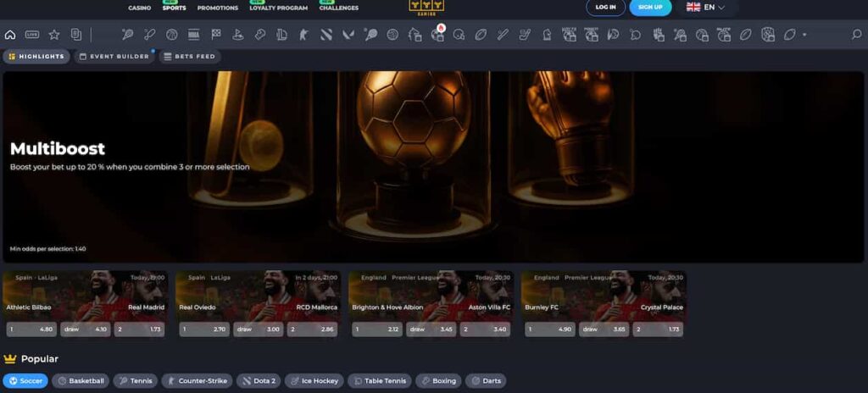Open search with the magnifier icon

coord(856,35)
